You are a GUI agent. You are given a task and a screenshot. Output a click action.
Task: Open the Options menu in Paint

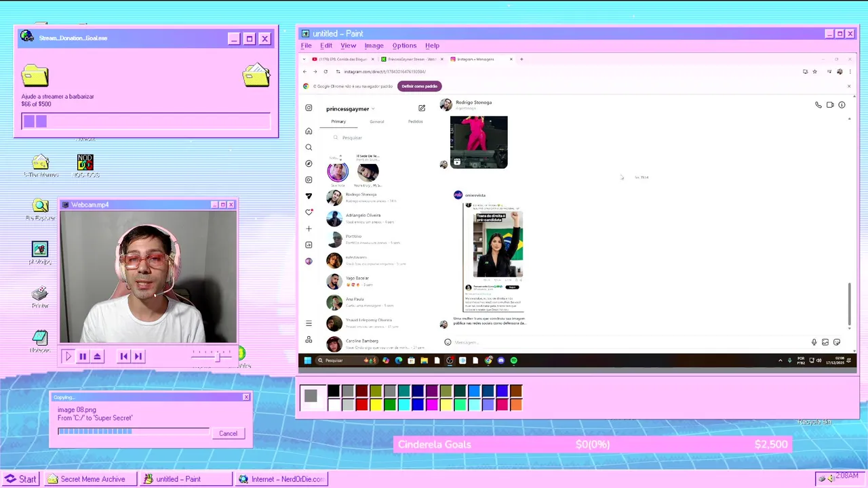(x=404, y=45)
